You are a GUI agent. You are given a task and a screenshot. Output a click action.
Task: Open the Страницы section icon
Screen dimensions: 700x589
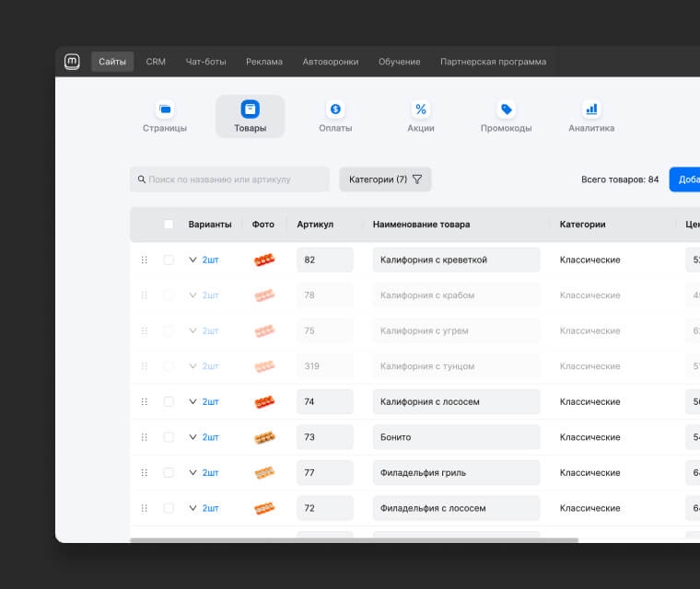point(165,110)
